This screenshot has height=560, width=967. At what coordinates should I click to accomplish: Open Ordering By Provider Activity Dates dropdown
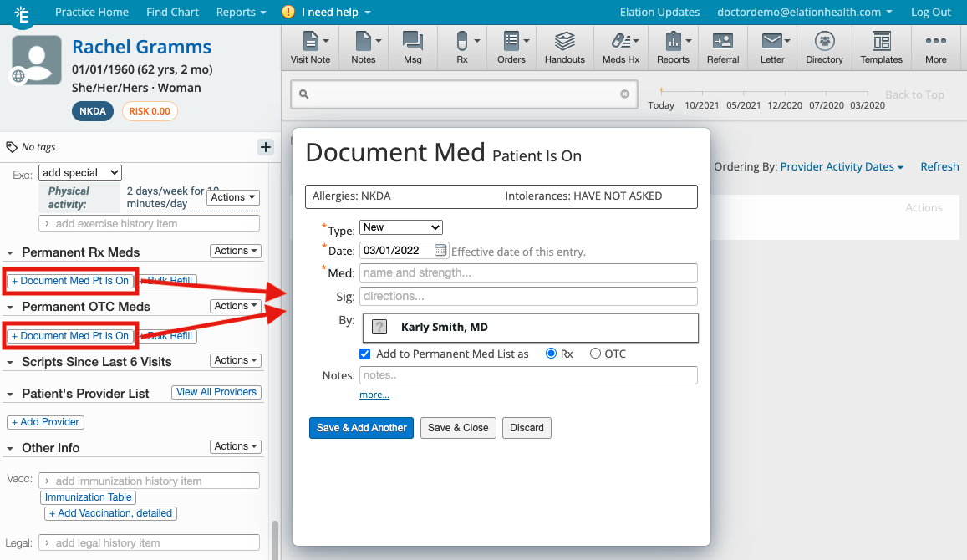coord(841,166)
